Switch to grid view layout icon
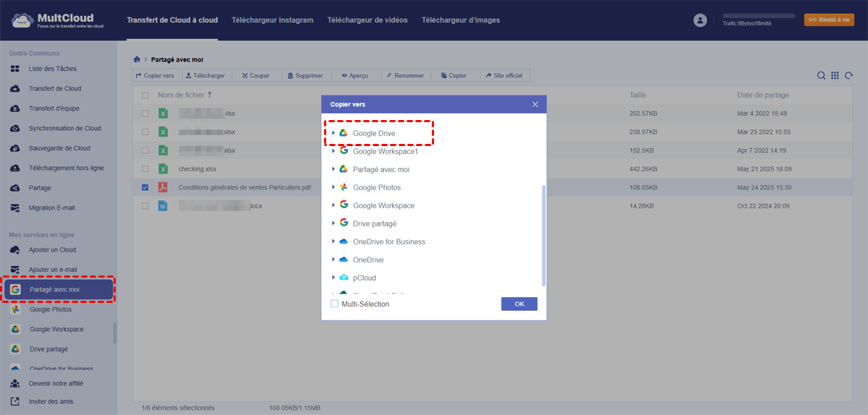 835,76
